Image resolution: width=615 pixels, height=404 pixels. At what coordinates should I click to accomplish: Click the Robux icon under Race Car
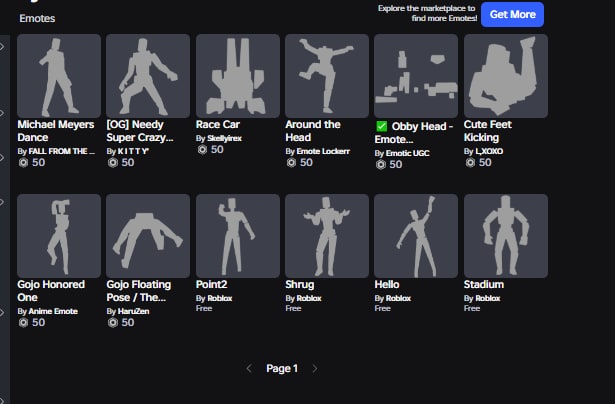(202, 149)
